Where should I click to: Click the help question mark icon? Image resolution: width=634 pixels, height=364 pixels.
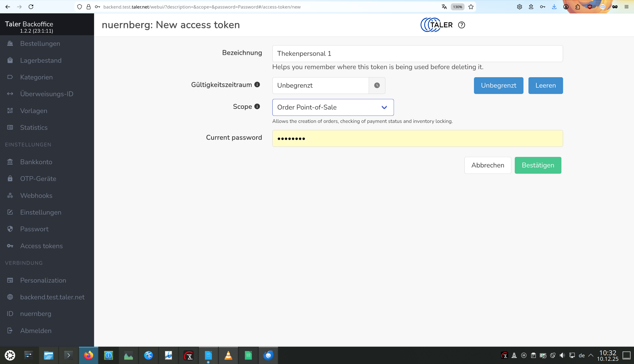coord(461,25)
